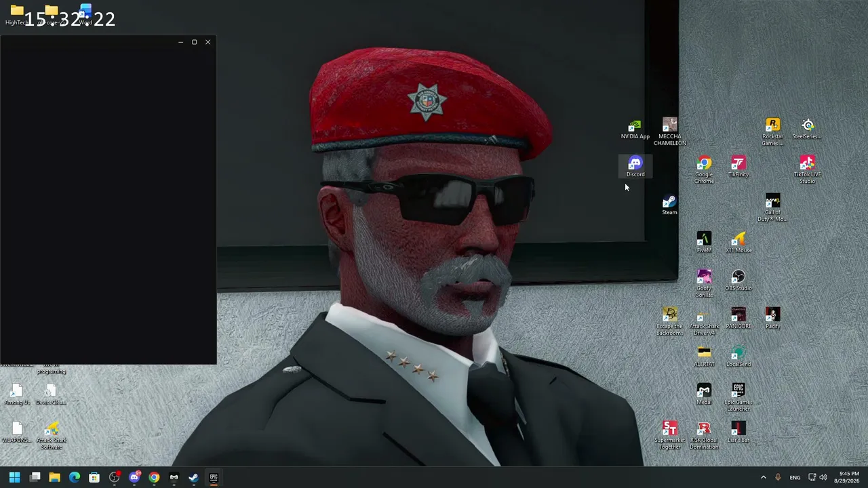The height and width of the screenshot is (488, 868).
Task: Select the TikTok LIVE Studio desktop shortcut
Action: tap(807, 170)
